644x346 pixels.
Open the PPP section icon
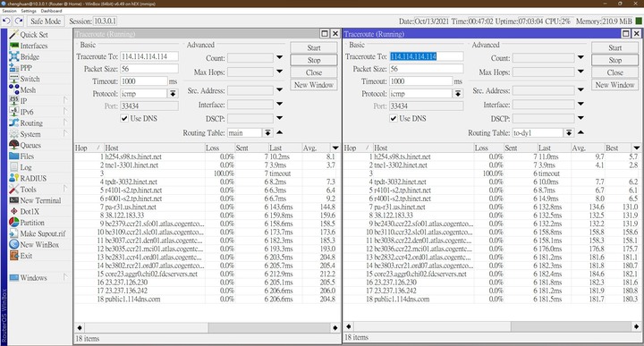point(14,68)
